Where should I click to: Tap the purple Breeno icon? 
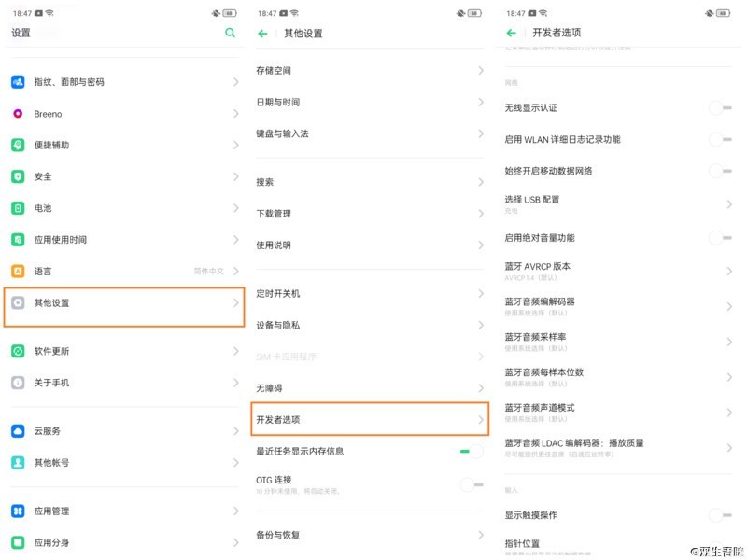18,113
